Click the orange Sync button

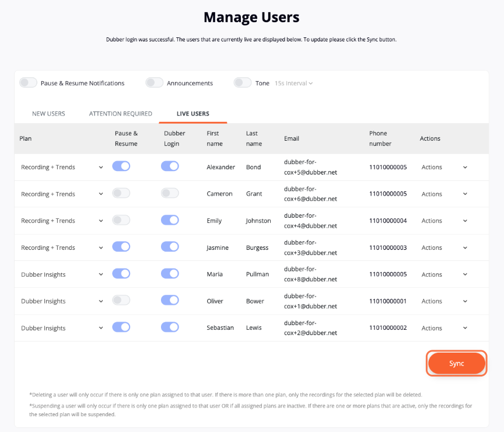[x=456, y=363]
